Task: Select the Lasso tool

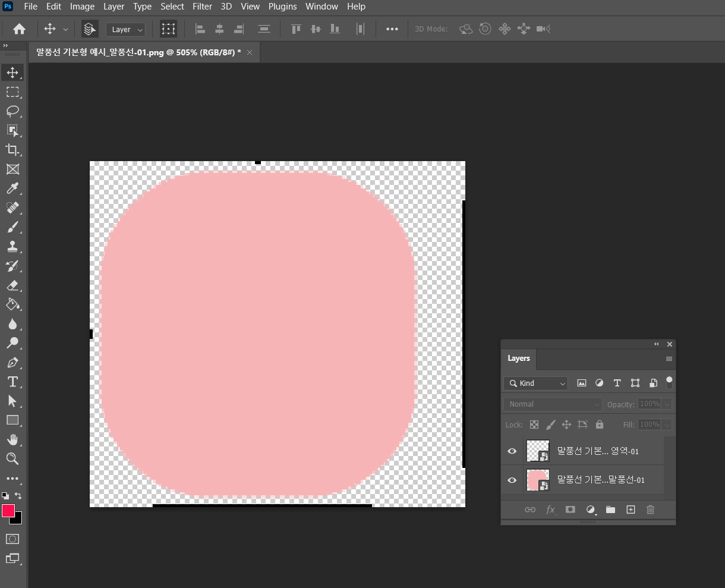Action: click(12, 111)
